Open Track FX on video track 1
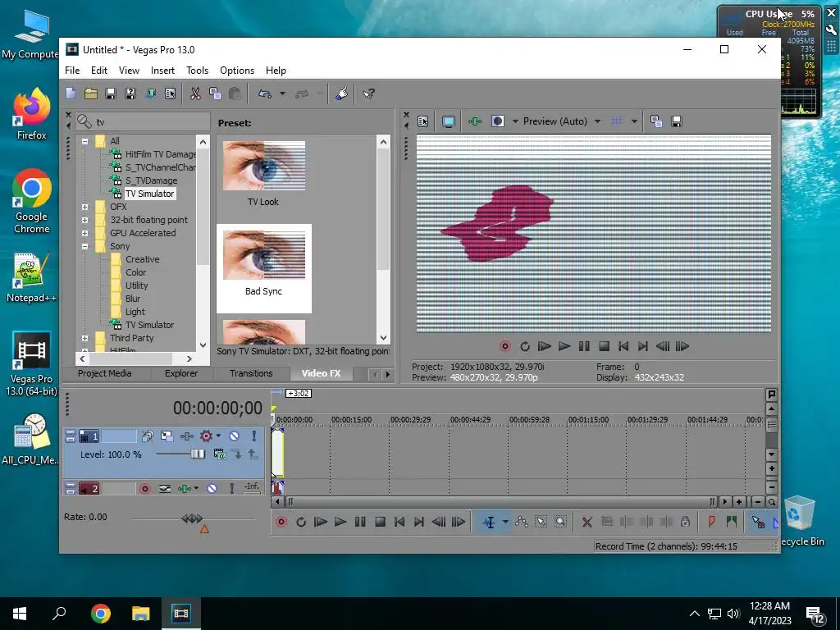The height and width of the screenshot is (630, 840). click(x=186, y=436)
